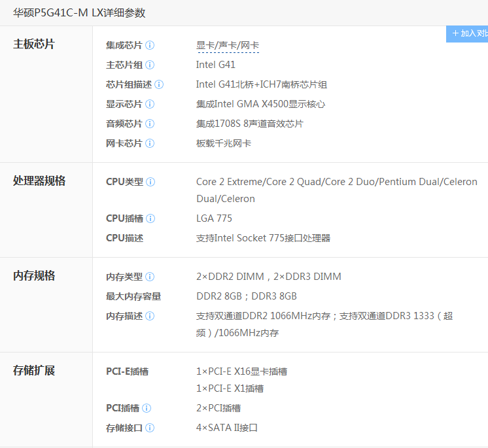Click the Core 2 Extreme CPU type value
The width and height of the screenshot is (488, 448).
point(337,190)
